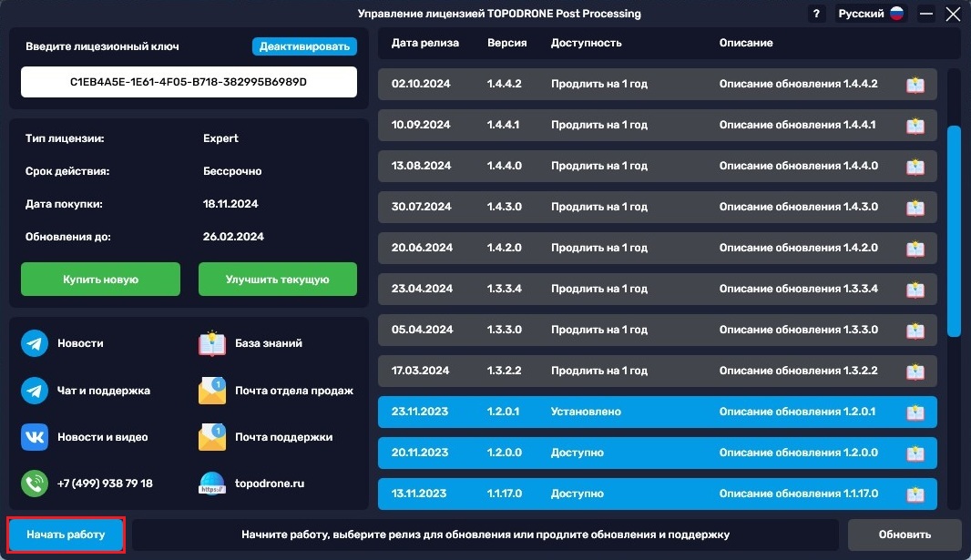971x560 pixels.
Task: Click Продлить на 1 год for version 1.4.2.0
Action: (598, 248)
